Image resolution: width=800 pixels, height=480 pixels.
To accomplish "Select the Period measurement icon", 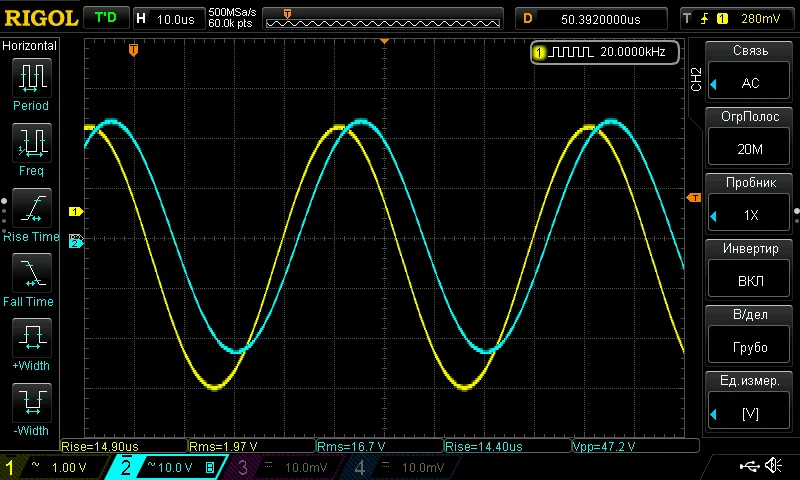I will coord(32,78).
